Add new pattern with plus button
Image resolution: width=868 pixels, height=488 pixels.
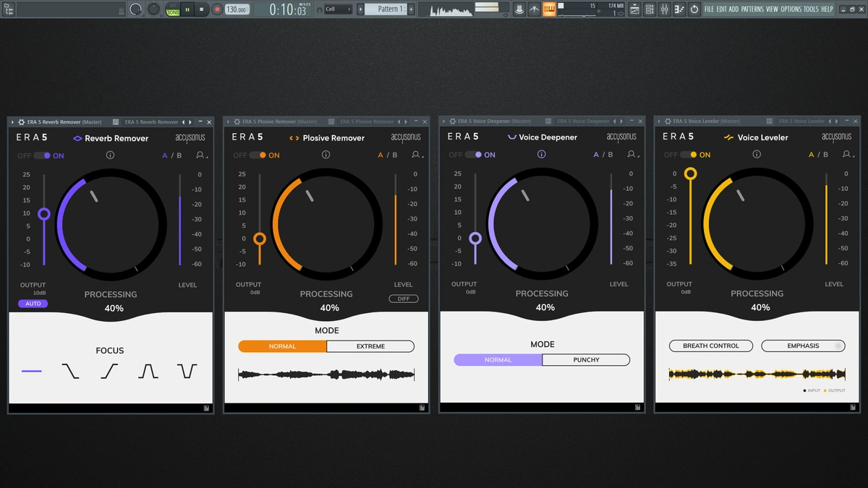click(411, 9)
